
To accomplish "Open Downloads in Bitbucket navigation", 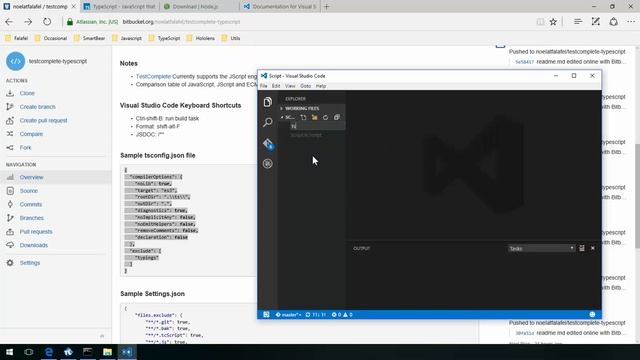I will [x=33, y=245].
